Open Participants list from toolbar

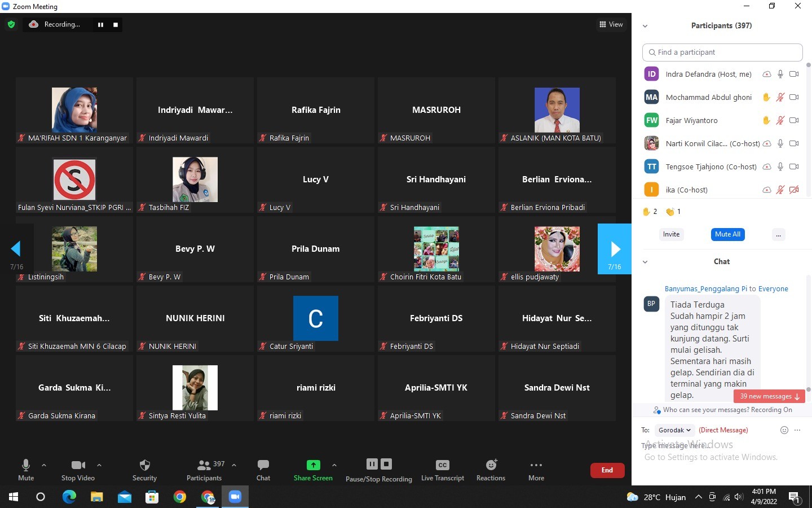tap(204, 469)
